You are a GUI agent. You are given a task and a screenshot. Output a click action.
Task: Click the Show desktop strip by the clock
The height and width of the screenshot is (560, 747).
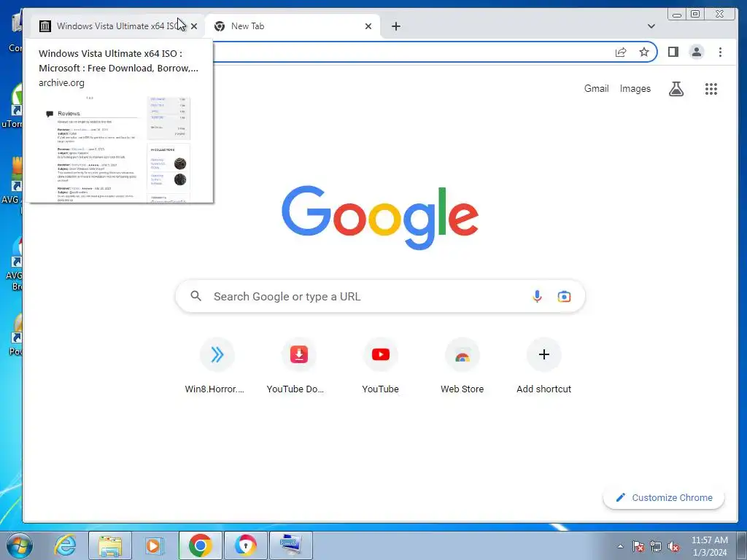point(743,545)
